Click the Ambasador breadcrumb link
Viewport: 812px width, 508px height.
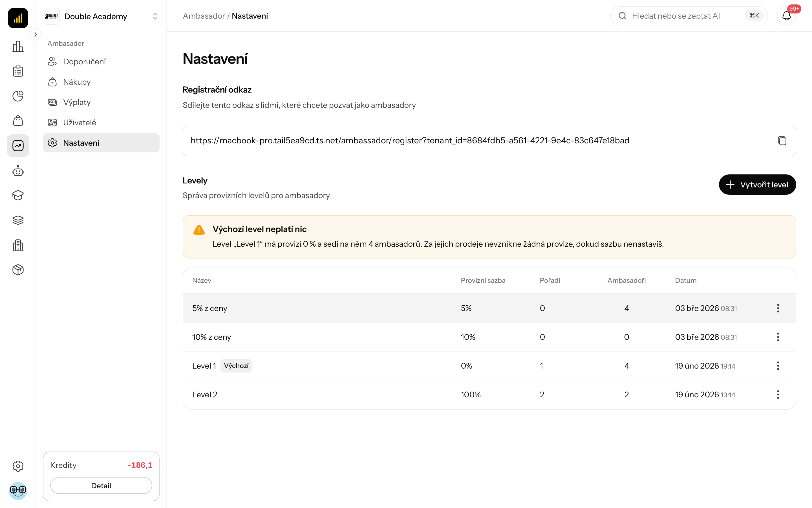click(204, 16)
